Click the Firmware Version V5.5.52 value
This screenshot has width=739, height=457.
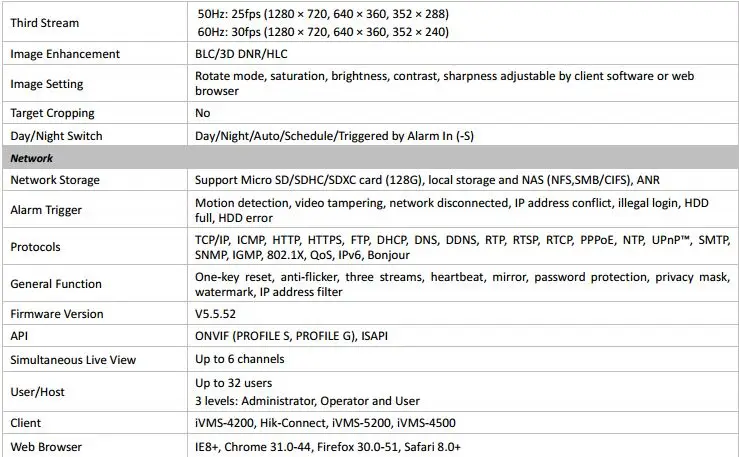coord(215,314)
